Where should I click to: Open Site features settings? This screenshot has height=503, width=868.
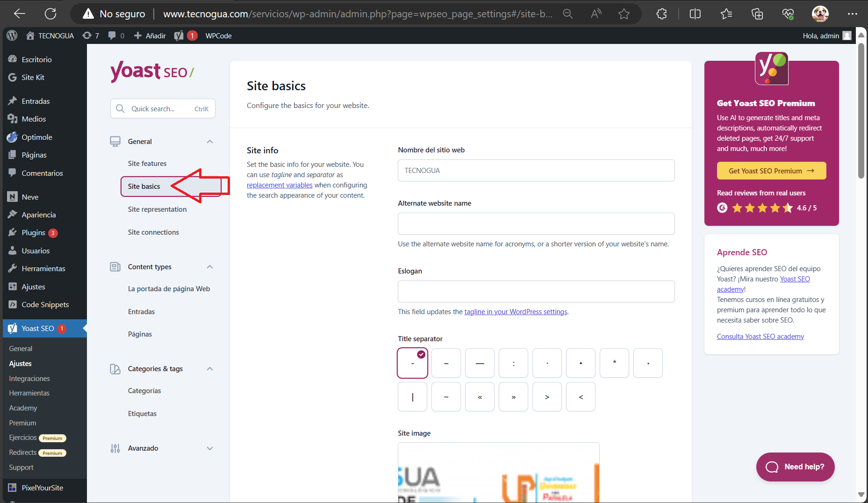pyautogui.click(x=147, y=164)
